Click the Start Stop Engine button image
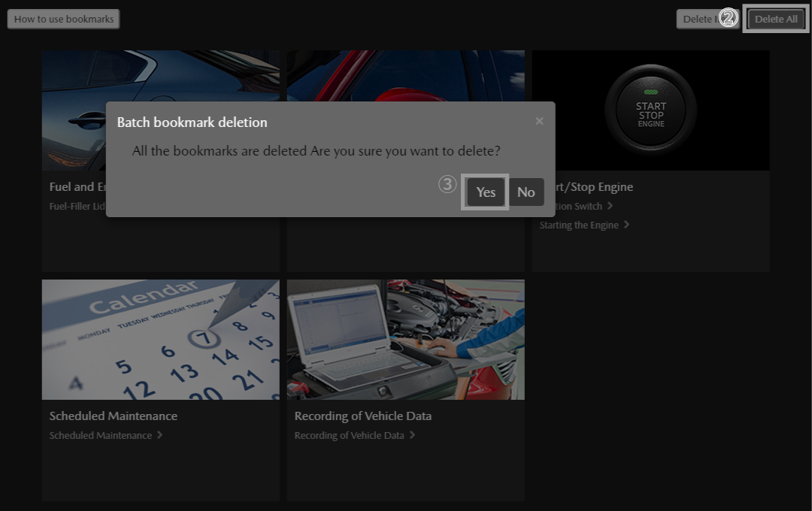This screenshot has width=812, height=511. pos(650,110)
